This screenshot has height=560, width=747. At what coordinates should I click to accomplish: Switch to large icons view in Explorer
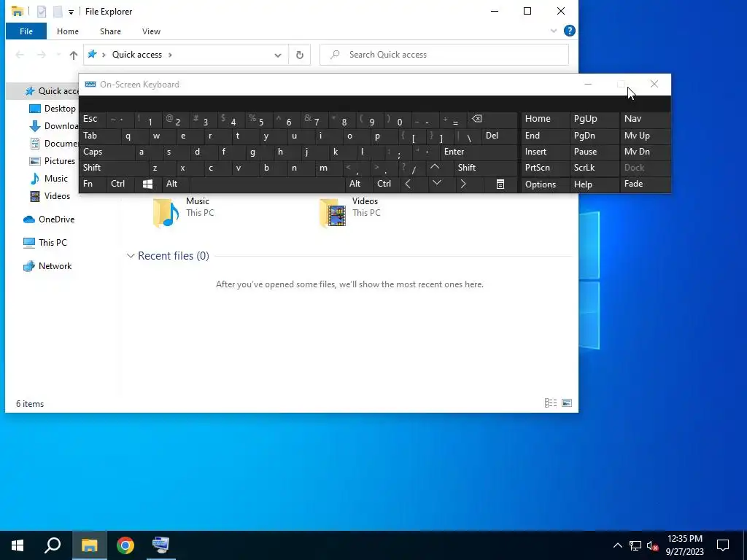(567, 403)
